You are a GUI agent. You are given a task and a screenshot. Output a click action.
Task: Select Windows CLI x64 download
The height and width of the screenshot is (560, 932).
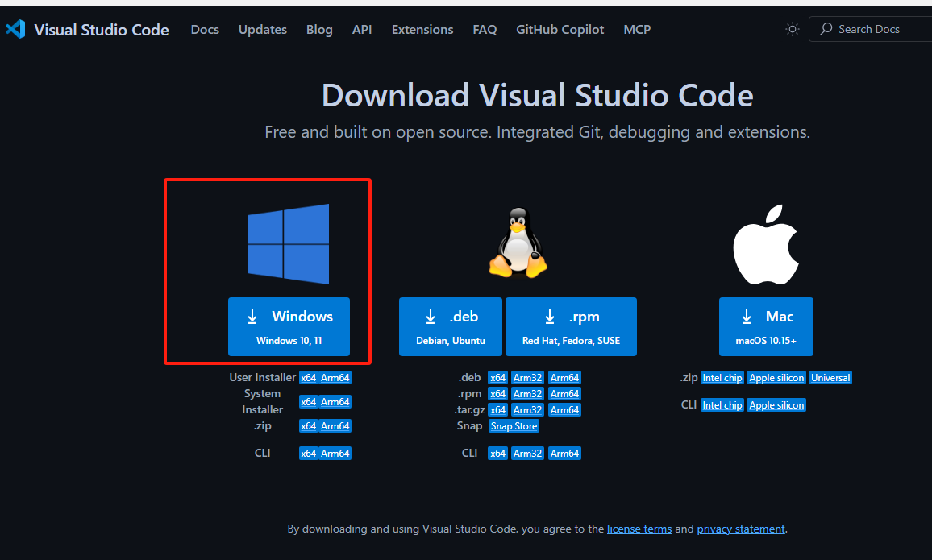point(309,453)
